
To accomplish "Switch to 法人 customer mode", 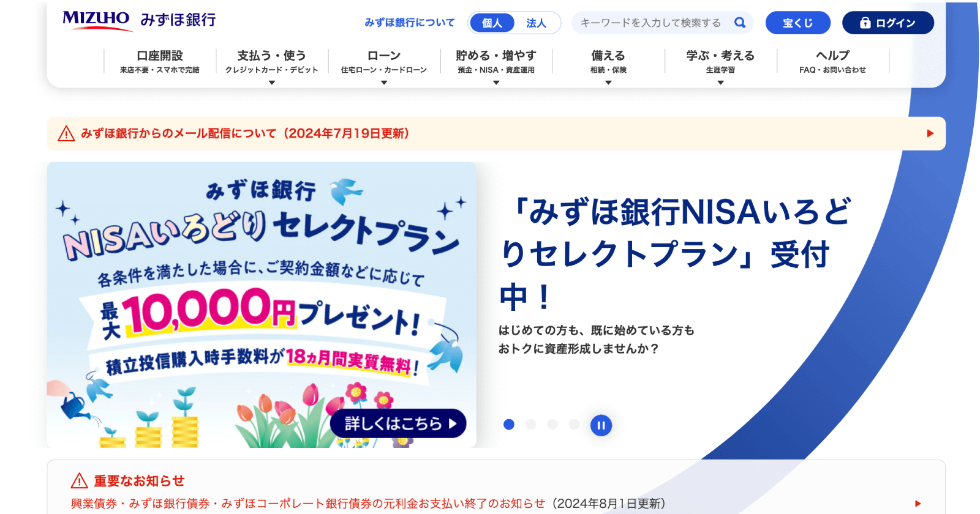I will (536, 23).
